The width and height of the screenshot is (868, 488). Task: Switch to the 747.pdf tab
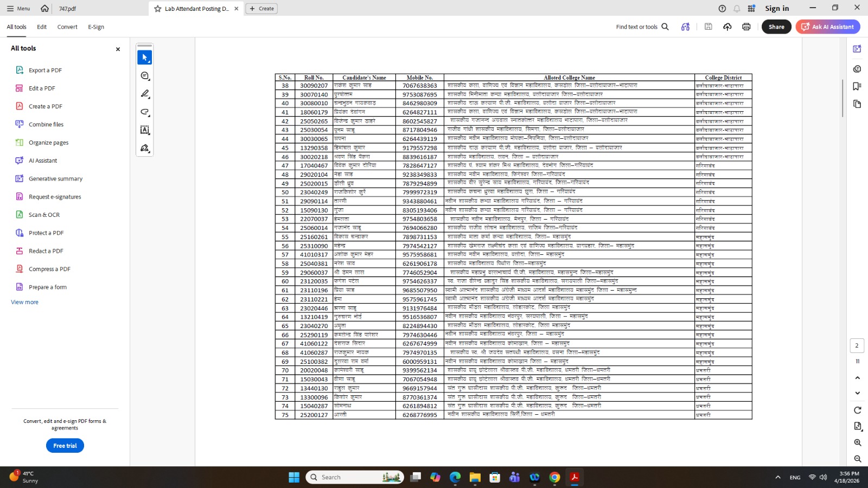click(67, 9)
